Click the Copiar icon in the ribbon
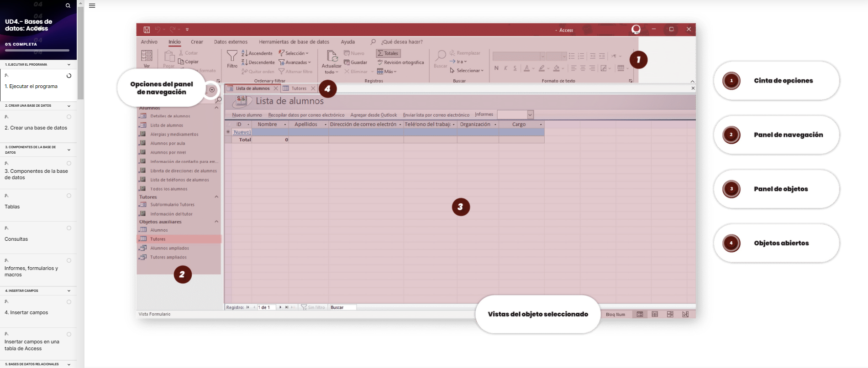868x368 pixels. coord(181,62)
